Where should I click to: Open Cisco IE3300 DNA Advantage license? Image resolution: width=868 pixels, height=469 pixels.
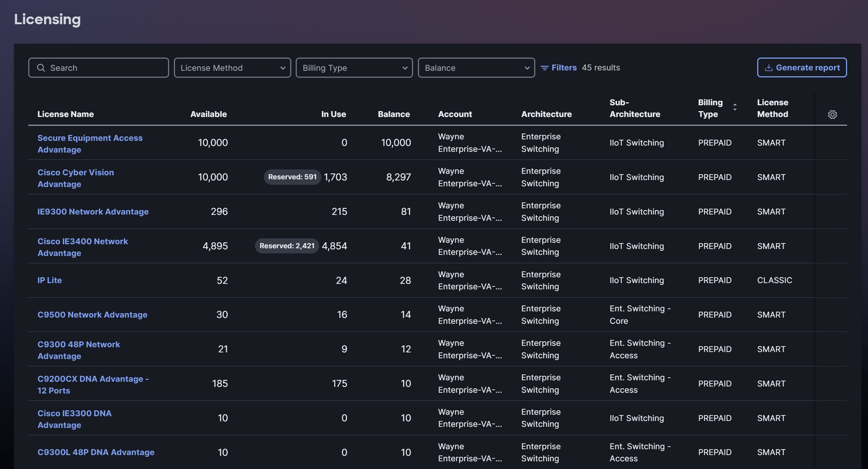(x=74, y=419)
